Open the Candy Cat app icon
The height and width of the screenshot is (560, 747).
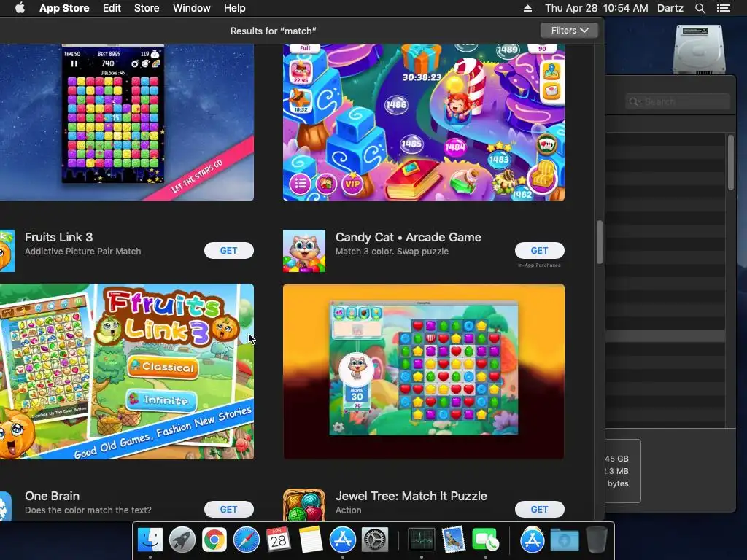pyautogui.click(x=304, y=251)
